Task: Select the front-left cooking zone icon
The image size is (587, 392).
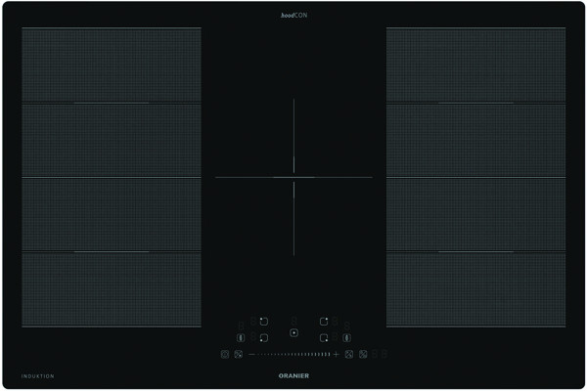Action: coord(263,337)
